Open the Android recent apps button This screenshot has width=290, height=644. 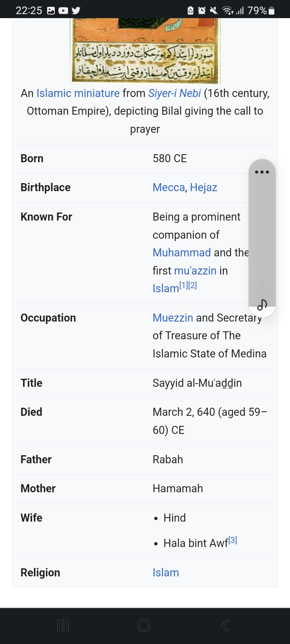(63, 625)
